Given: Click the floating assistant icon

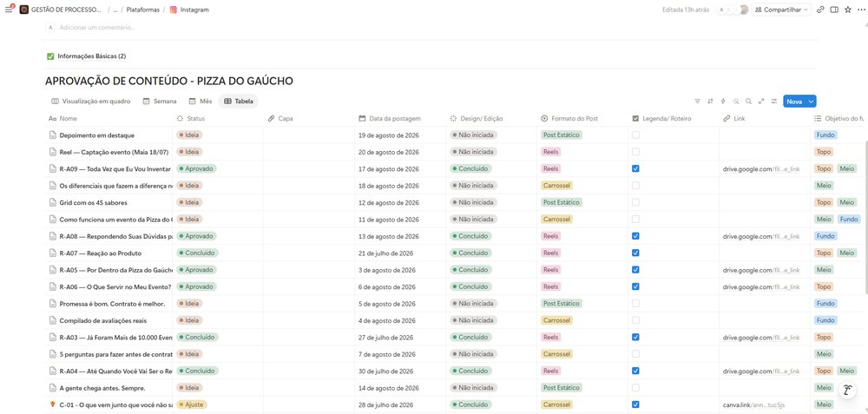Looking at the screenshot, I should point(847,390).
